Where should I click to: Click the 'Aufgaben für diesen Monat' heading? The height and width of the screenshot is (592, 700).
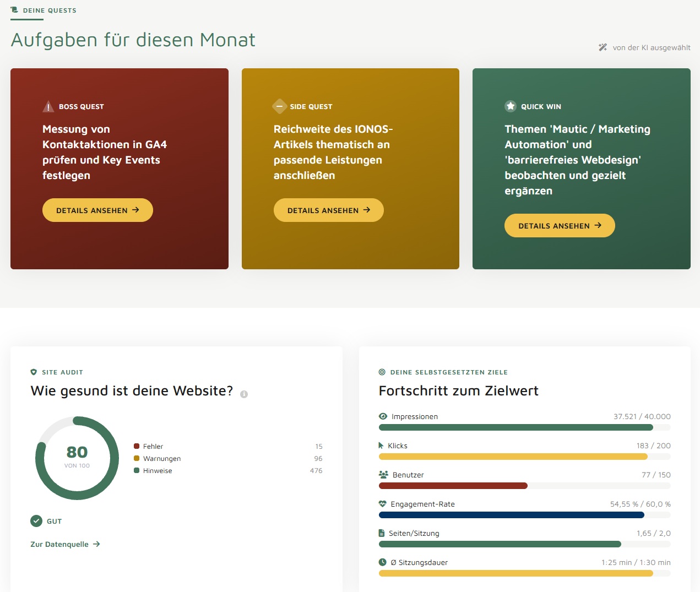point(133,40)
